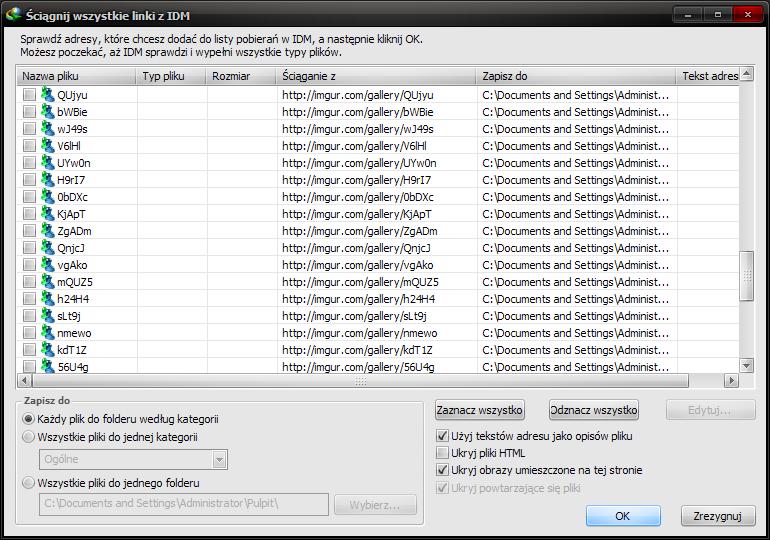Click the file icon next to H9rI7

pos(48,180)
